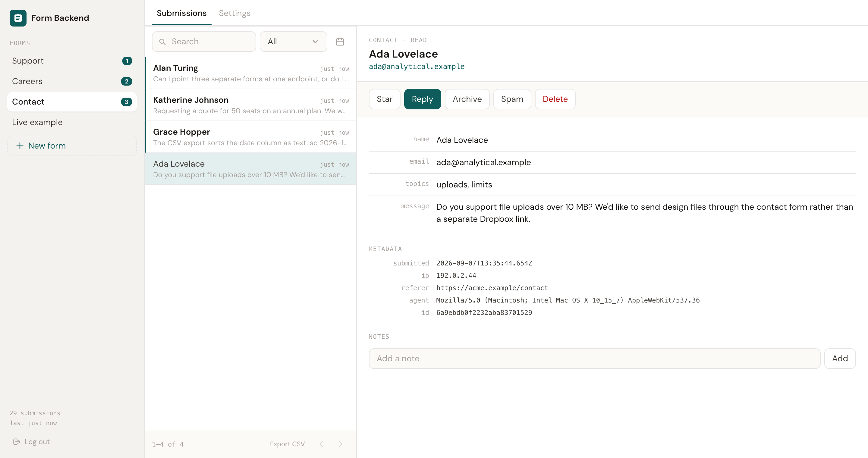Click the message text about file uploads
This screenshot has width=868, height=458.
(x=645, y=213)
